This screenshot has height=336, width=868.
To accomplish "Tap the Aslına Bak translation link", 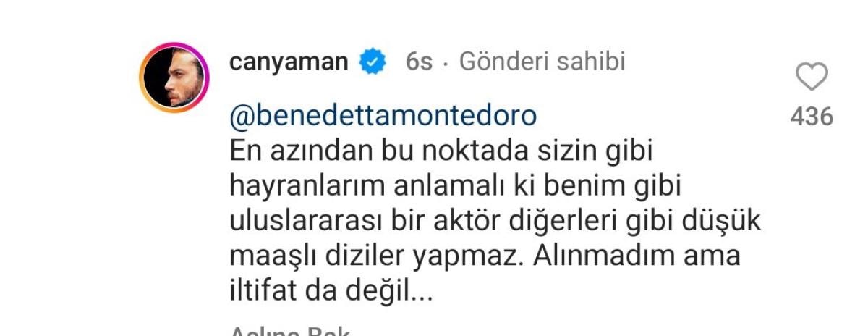I will point(289,332).
